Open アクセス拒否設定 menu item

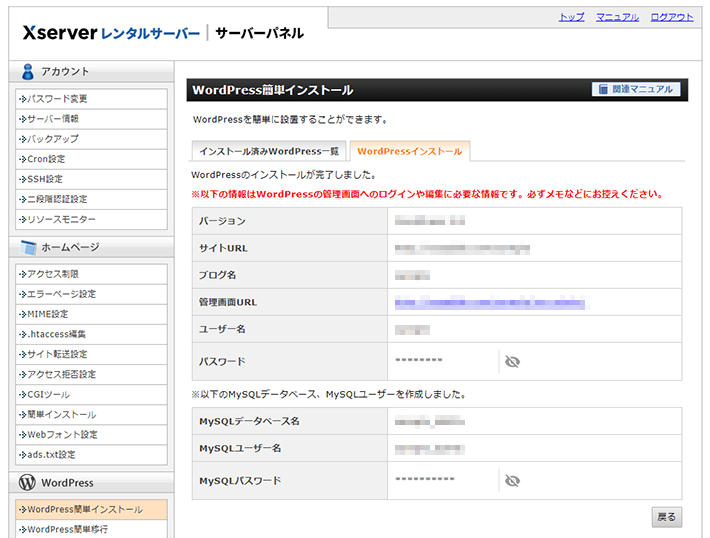coord(91,374)
